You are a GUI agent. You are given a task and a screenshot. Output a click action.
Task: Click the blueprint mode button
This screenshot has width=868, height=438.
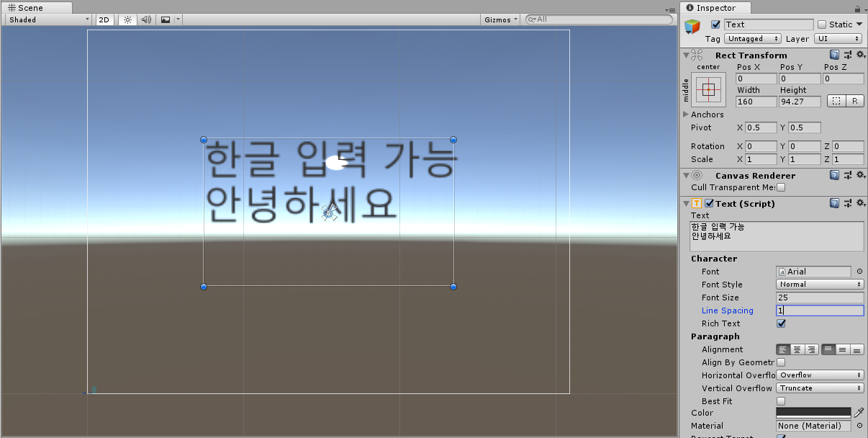[x=836, y=102]
